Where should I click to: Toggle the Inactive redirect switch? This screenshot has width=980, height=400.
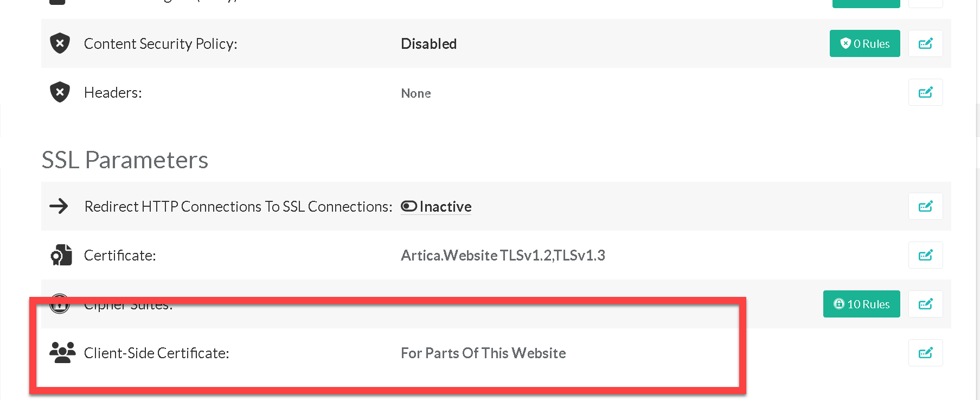tap(409, 206)
